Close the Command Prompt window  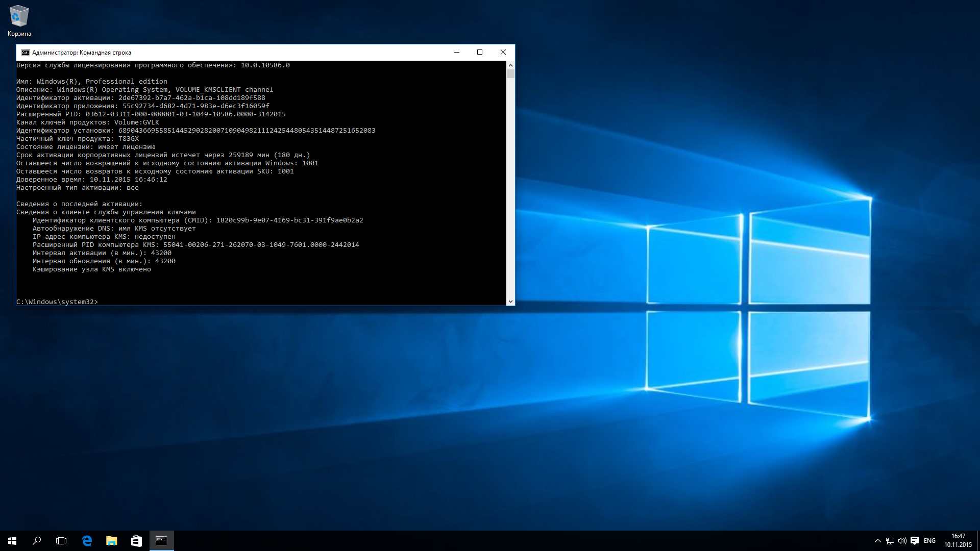[x=503, y=53]
